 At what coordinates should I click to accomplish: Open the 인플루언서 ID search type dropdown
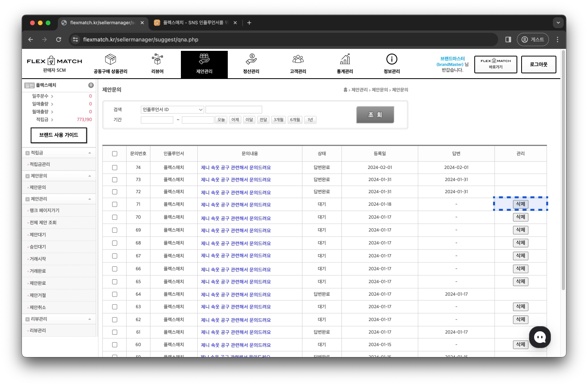[x=172, y=110]
